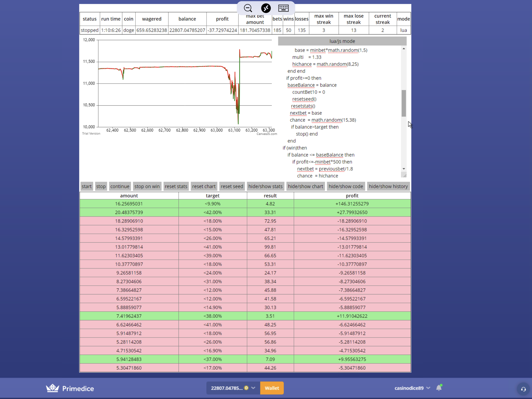Screen dimensions: 532x399
Task: Click the max bet amount 181.70457338
Action: [x=255, y=30]
